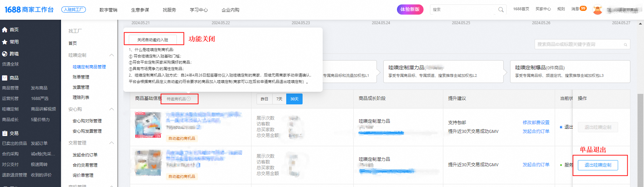Open 货通全球 in left sidebar
This screenshot has height=187, width=644.
click(10, 64)
